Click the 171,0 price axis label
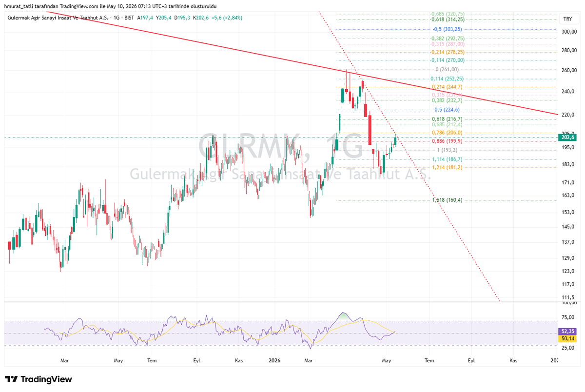Image resolution: width=585 pixels, height=392 pixels. coord(568,182)
